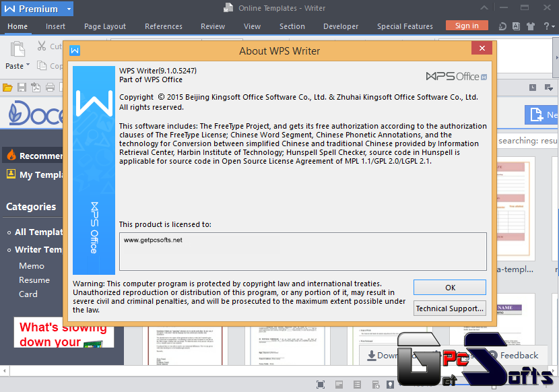Click the orange Sign in button
The image size is (559, 392).
[x=467, y=26]
